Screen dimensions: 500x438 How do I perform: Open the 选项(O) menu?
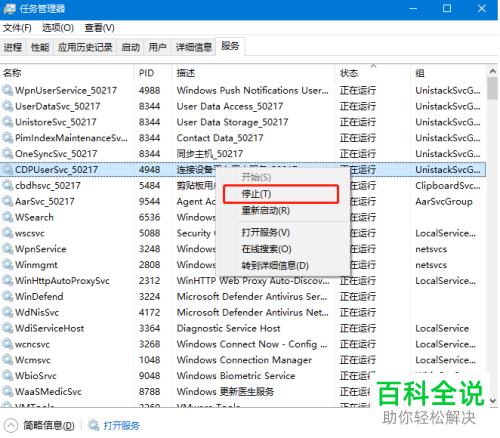(58, 28)
